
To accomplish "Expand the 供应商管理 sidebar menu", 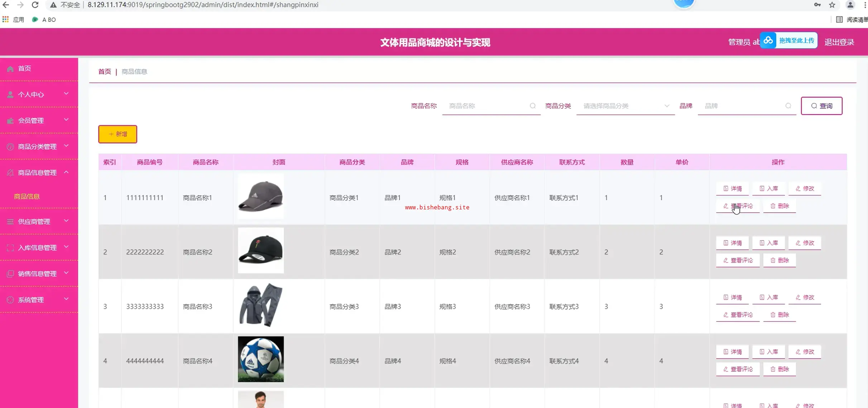I will (39, 221).
